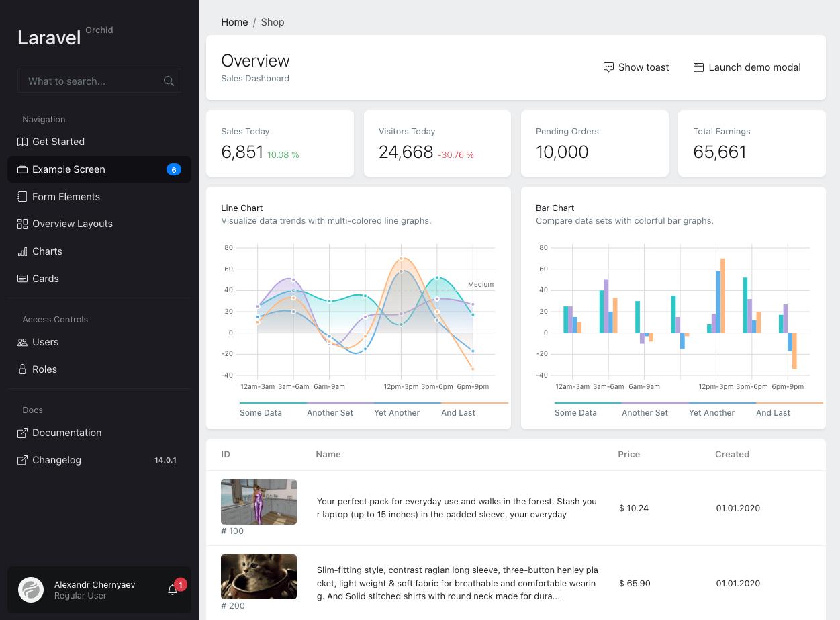The height and width of the screenshot is (620, 840).
Task: Toggle 'And Last' legend in bar chart
Action: coord(773,412)
